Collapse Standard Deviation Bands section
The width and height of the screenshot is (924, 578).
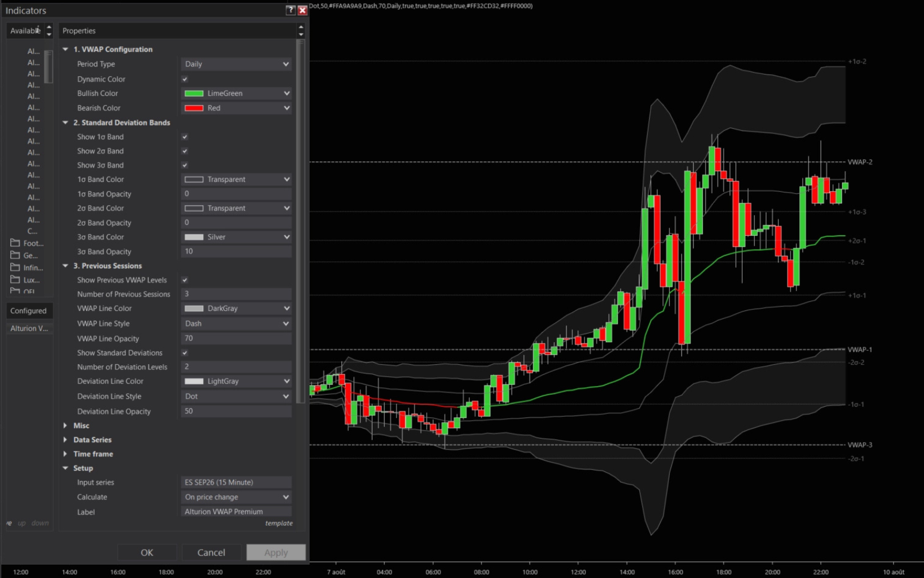(x=65, y=123)
